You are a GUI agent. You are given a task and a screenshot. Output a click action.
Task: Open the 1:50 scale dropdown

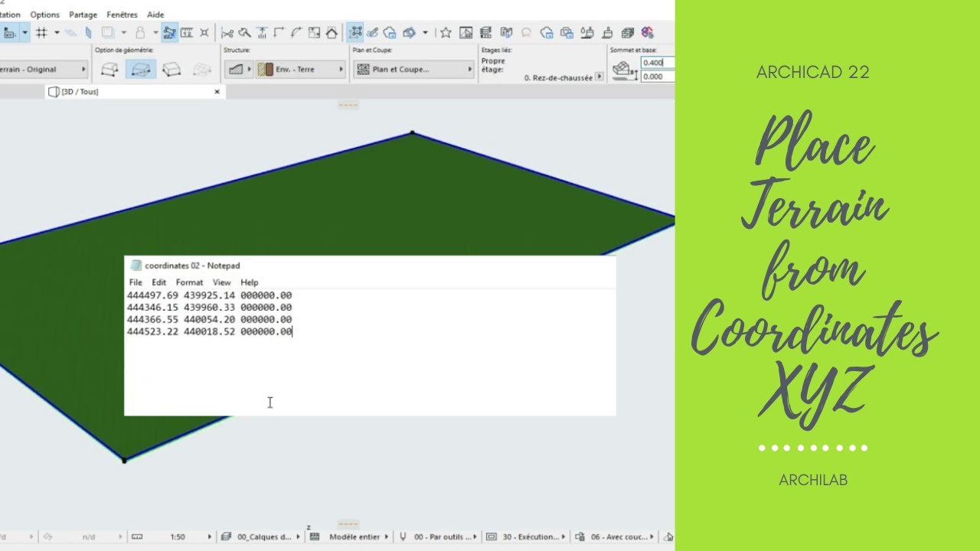coord(177,537)
